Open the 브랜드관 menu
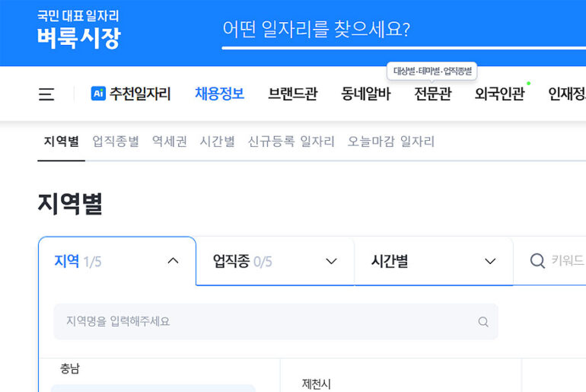Screen dimensions: 586x392 (292, 94)
